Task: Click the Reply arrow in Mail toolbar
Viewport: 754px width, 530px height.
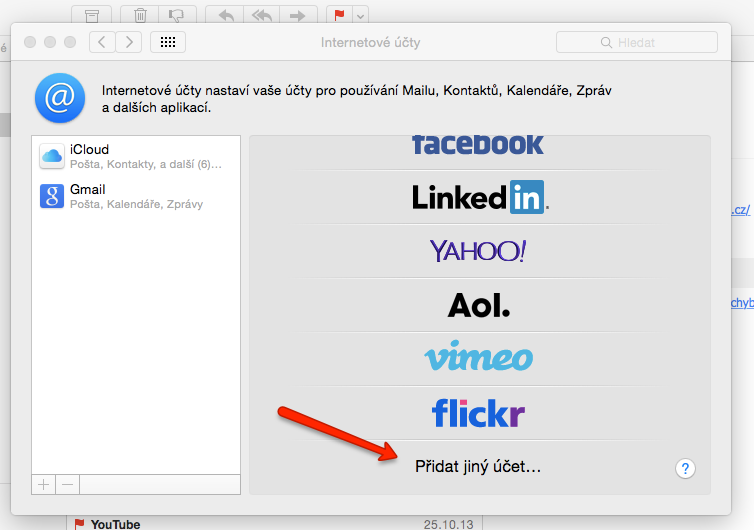Action: 225,15
